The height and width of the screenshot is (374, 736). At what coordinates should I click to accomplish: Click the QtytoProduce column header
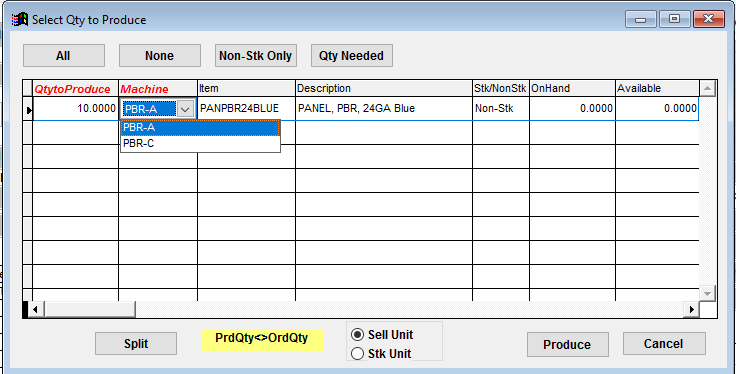point(75,89)
